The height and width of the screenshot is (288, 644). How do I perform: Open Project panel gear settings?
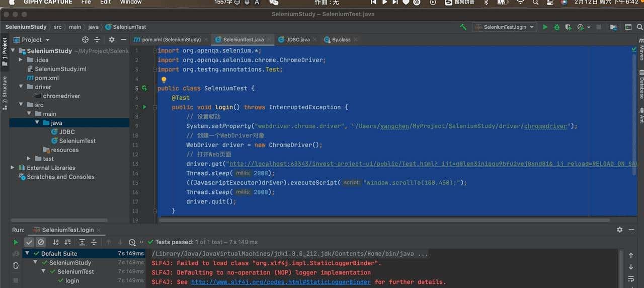(x=111, y=40)
